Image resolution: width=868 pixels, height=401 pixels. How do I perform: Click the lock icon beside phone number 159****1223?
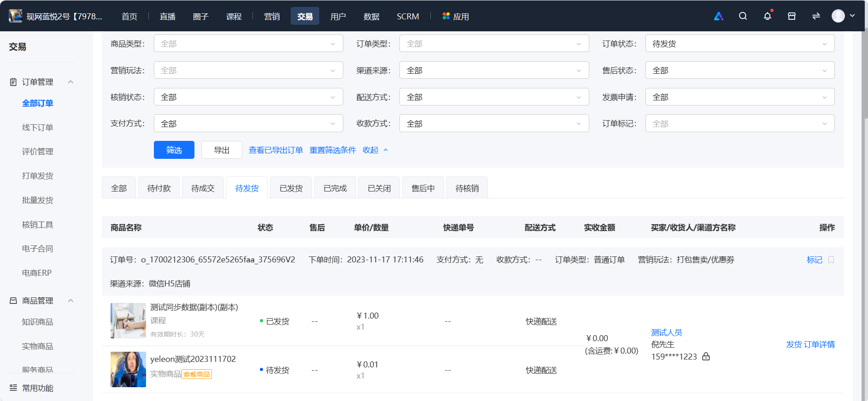[x=706, y=356]
